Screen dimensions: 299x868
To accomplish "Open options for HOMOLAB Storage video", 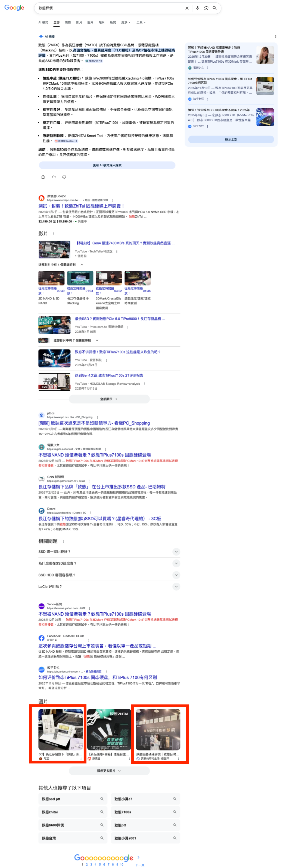I will pos(144,384).
